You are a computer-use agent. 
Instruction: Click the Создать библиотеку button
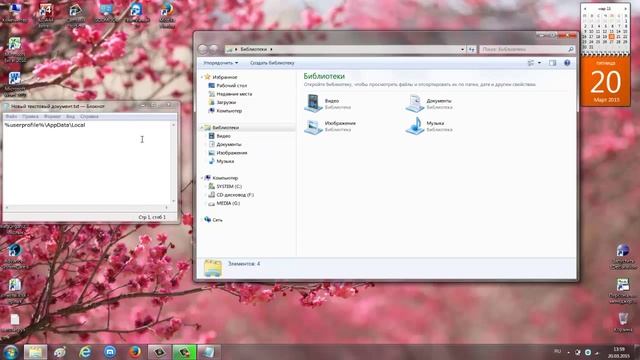(x=272, y=63)
